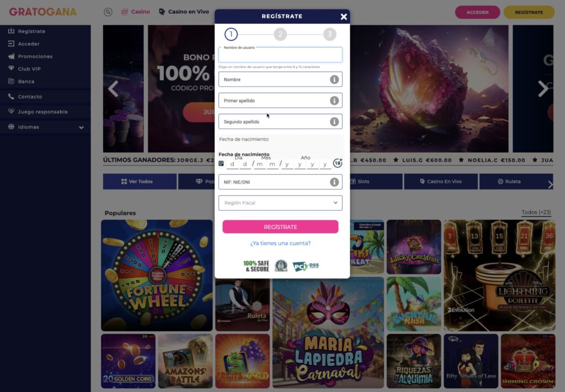Select step 2 in registration progress
This screenshot has width=565, height=392.
coord(280,34)
